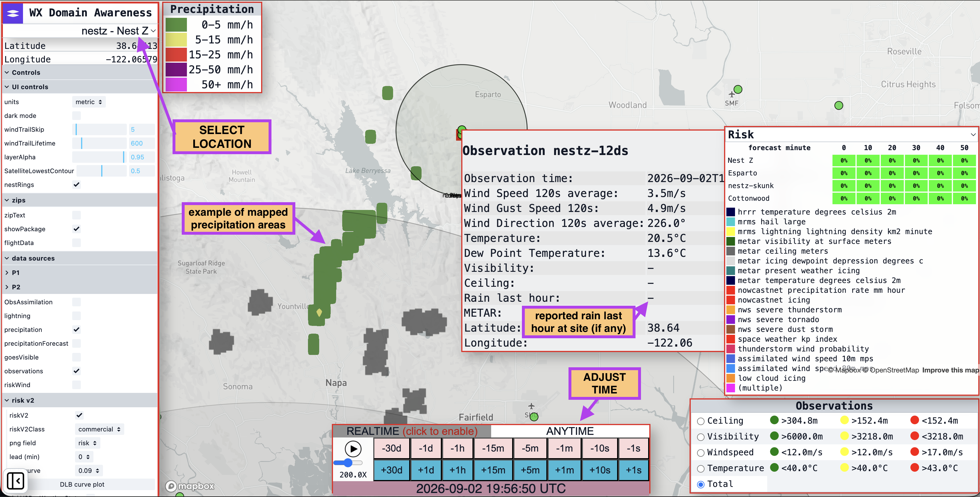980x497 pixels.
Task: Adjust the layerAlpha slider
Action: (99, 157)
